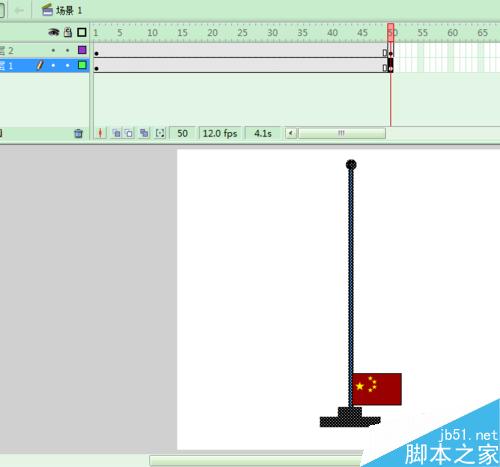Click frame 10 on the timeline ruler
The height and width of the screenshot is (467, 500).
point(152,33)
